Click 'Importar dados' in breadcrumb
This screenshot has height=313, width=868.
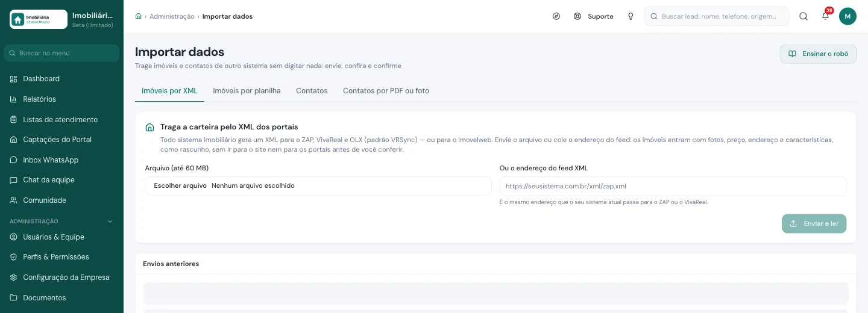[x=227, y=16]
